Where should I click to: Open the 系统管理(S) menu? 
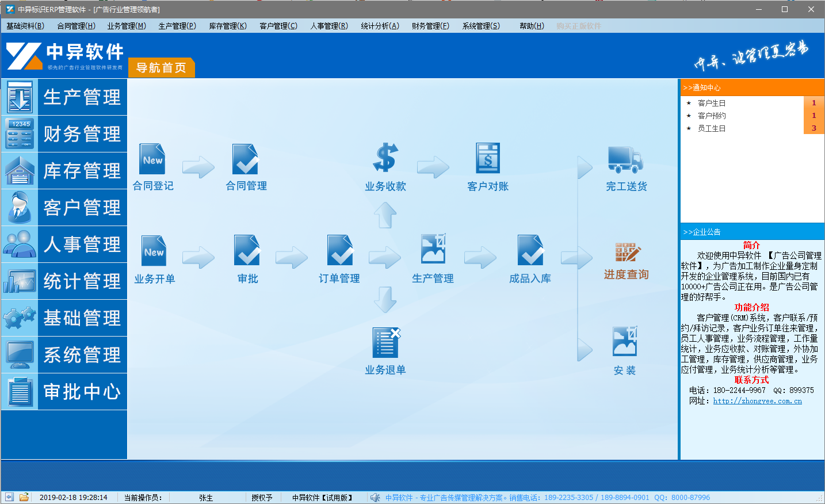coord(481,26)
